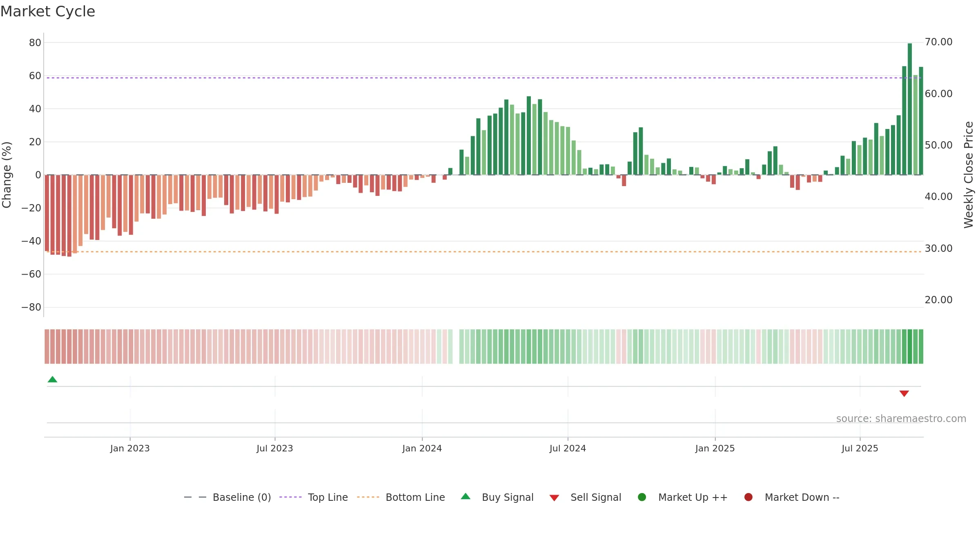Click the Market Cycle chart title
The width and height of the screenshot is (980, 551).
[x=48, y=11]
